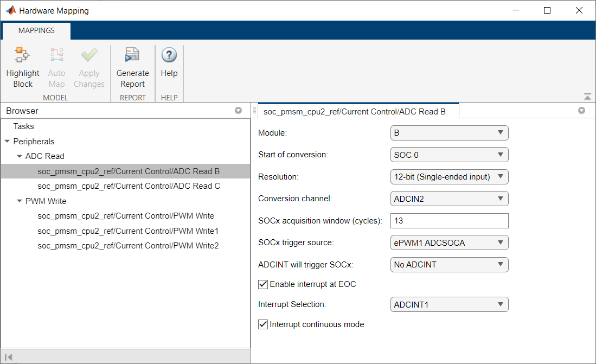
Task: Click the Apply Changes checkmark icon
Action: (x=89, y=56)
